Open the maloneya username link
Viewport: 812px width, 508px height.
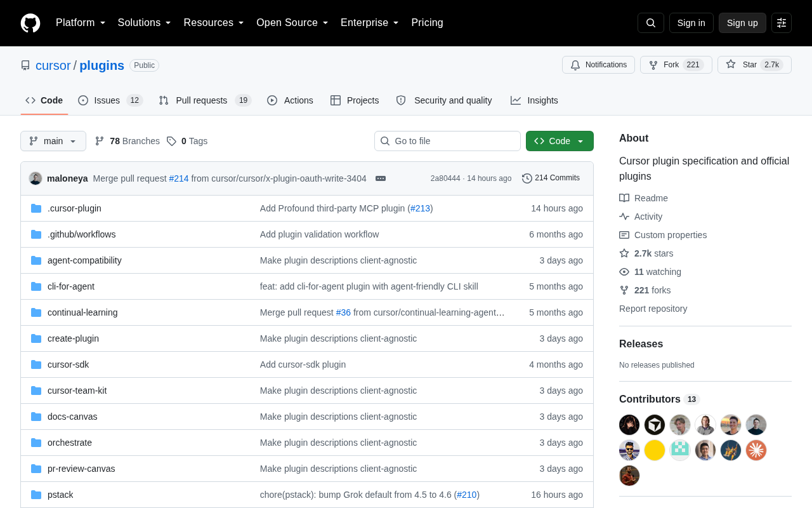coord(67,178)
